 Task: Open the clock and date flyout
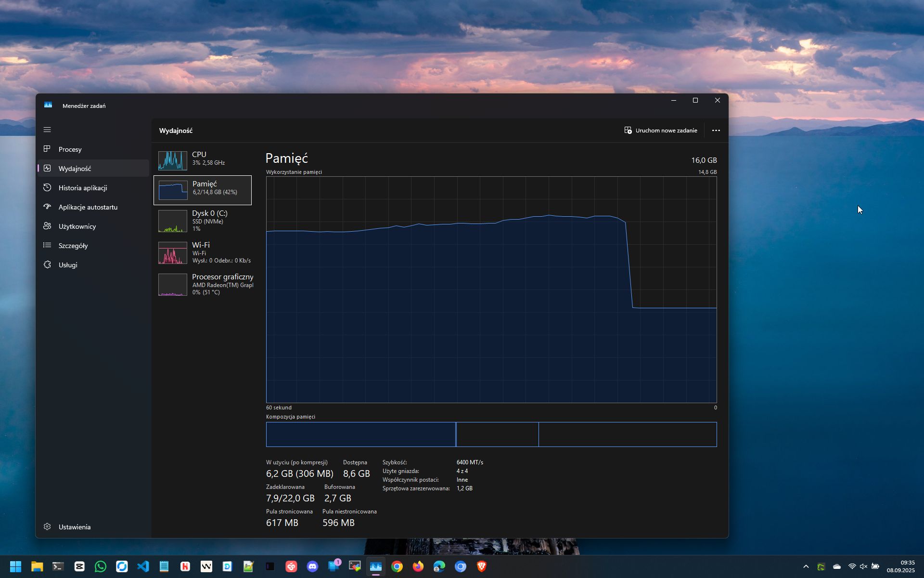[x=900, y=566]
